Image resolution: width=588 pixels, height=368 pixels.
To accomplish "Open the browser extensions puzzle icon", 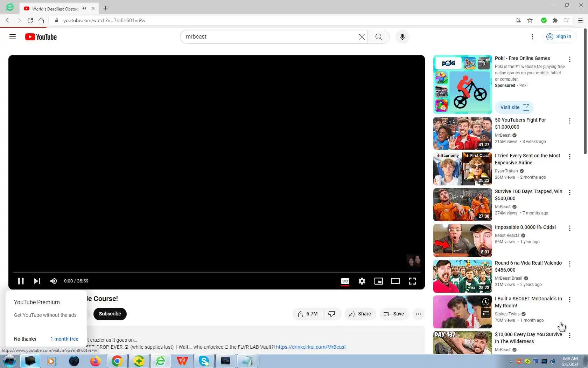I will pos(555,20).
